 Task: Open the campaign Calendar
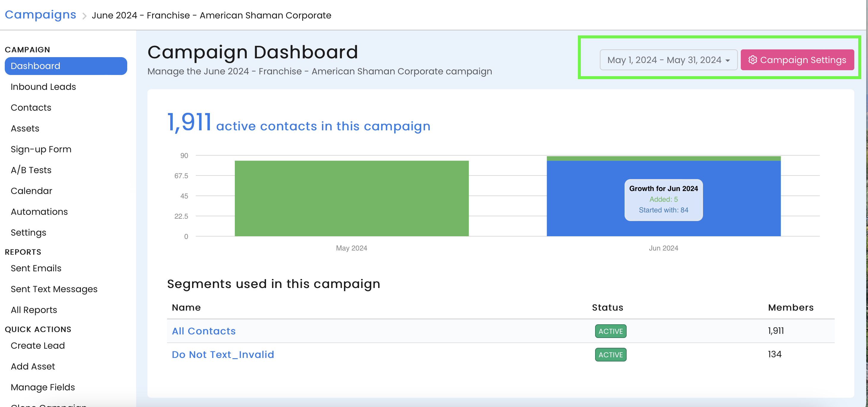[x=31, y=191]
